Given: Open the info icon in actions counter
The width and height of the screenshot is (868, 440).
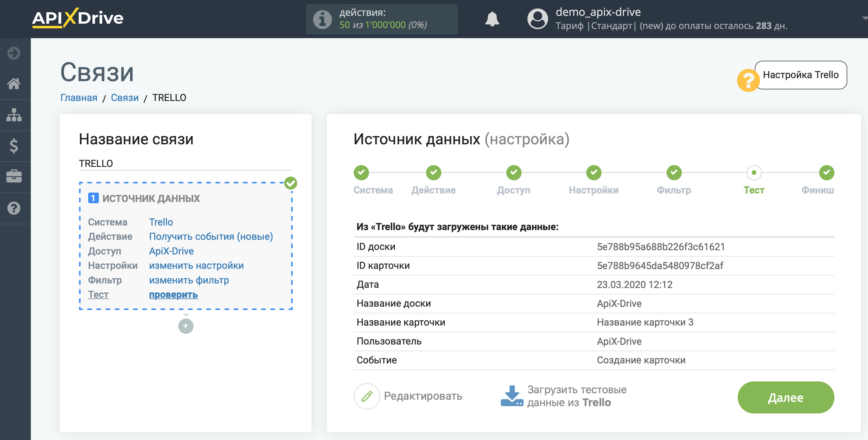Looking at the screenshot, I should (x=323, y=19).
